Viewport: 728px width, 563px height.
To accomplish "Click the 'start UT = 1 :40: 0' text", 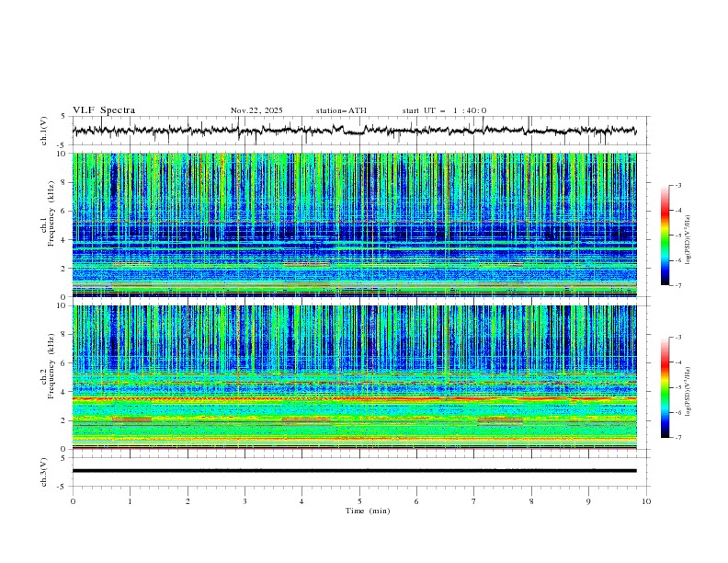I will (444, 110).
